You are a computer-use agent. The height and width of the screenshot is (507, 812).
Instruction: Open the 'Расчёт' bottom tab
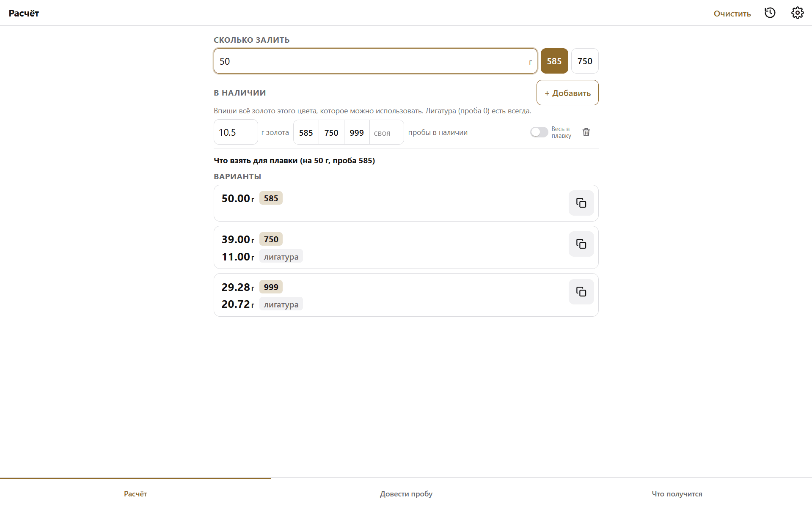pyautogui.click(x=135, y=493)
